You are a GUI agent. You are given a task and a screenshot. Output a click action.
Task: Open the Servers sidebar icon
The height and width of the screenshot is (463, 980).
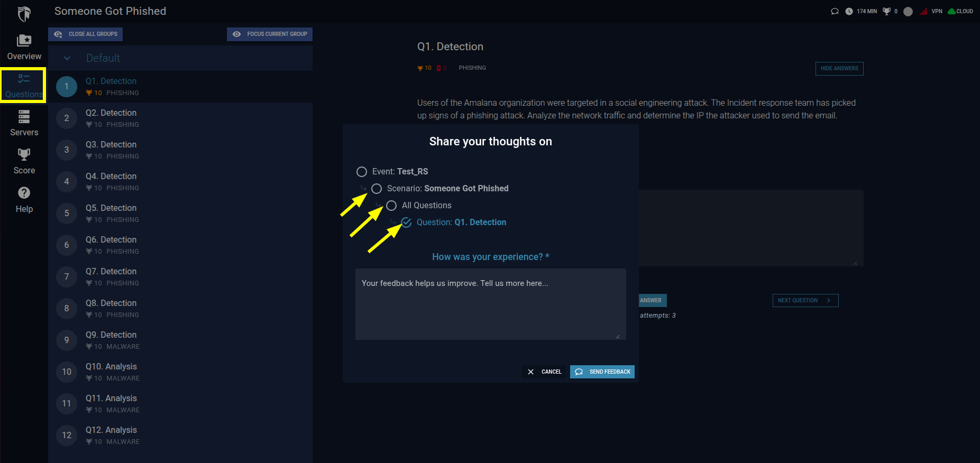click(24, 116)
